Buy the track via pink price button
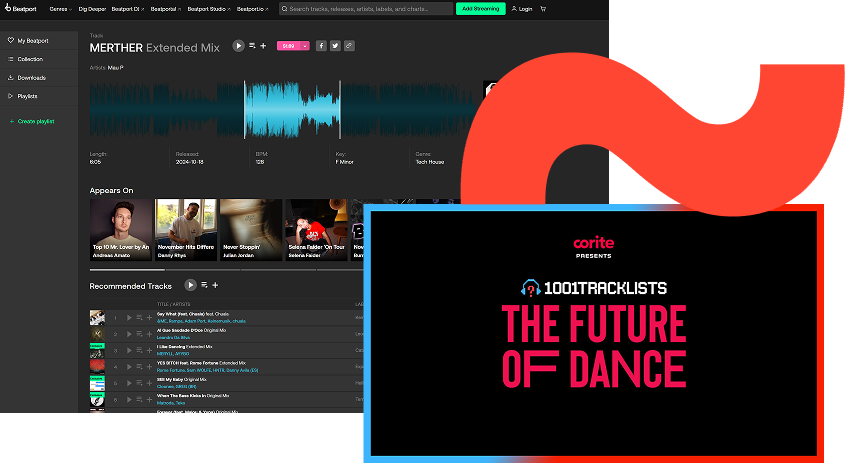845x463 pixels. (x=289, y=46)
